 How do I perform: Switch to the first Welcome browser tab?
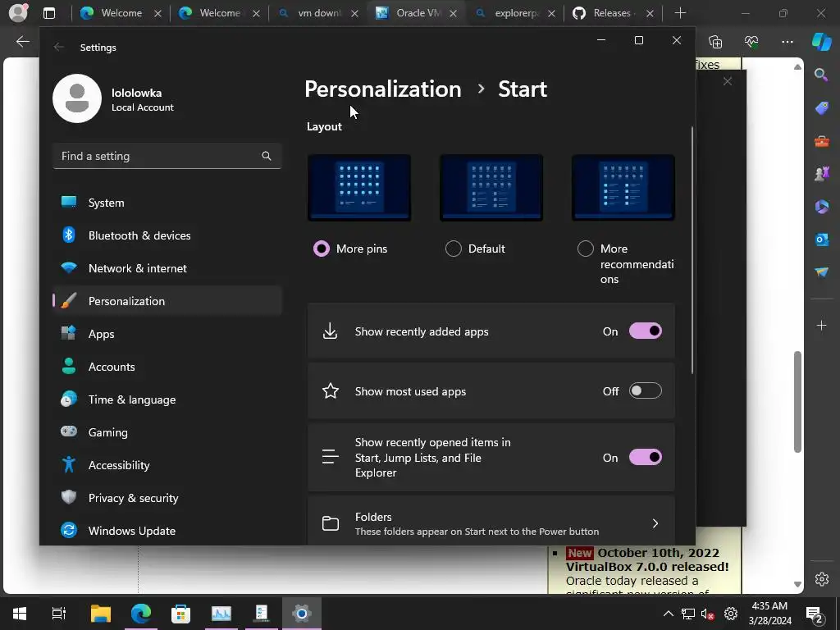(121, 13)
